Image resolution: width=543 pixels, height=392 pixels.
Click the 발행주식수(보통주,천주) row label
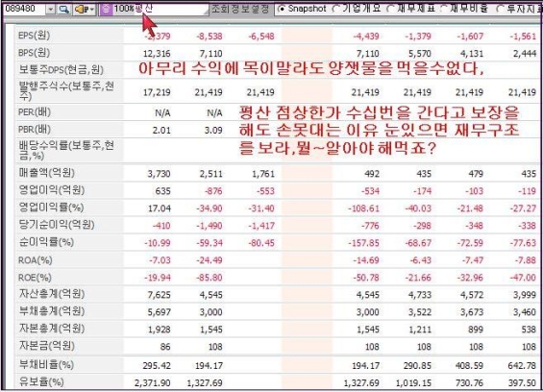(x=66, y=90)
